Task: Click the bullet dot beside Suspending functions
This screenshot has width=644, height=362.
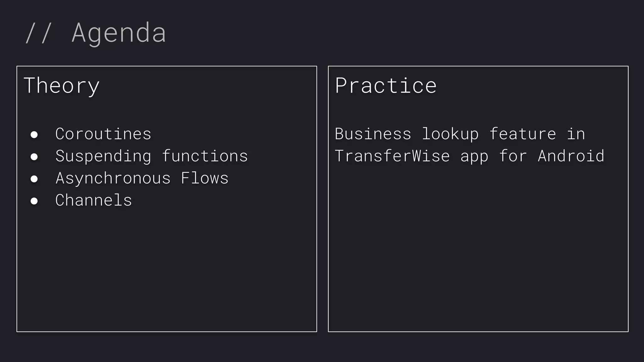Action: coord(34,157)
